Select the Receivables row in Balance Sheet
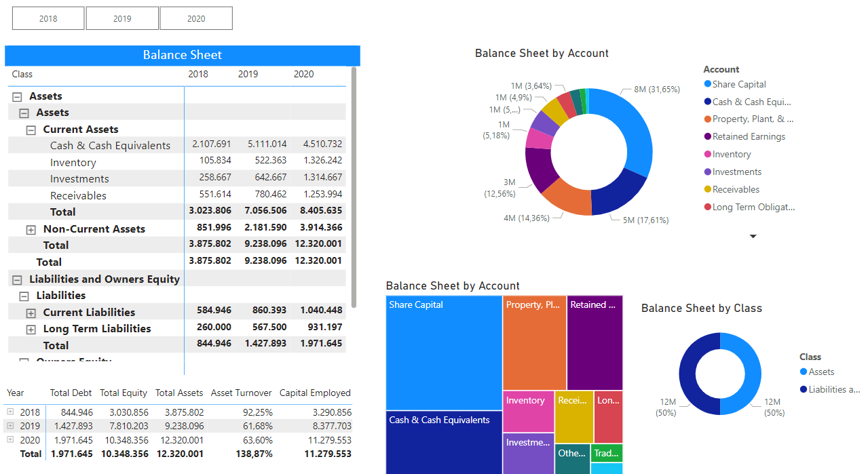 176,195
